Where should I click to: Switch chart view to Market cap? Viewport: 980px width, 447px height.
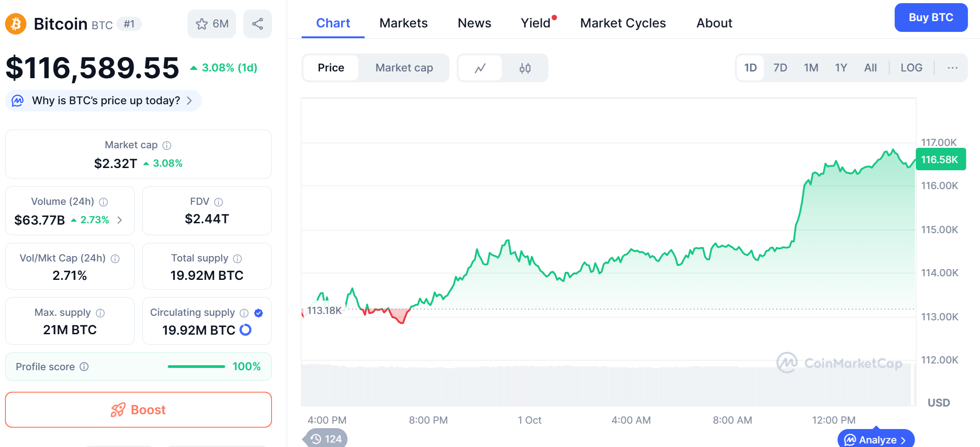pos(404,68)
